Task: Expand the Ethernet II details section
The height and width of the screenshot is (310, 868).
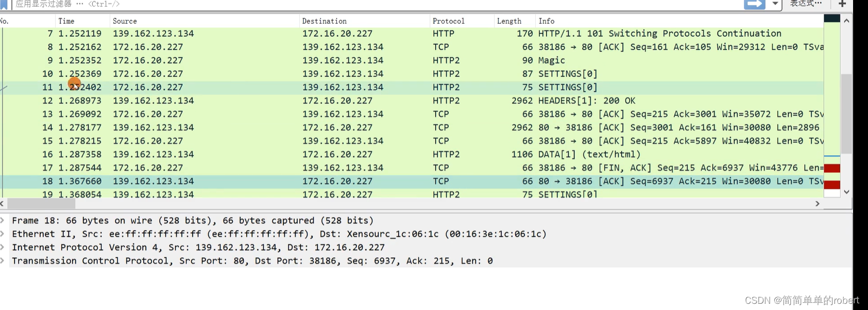Action: (4, 234)
